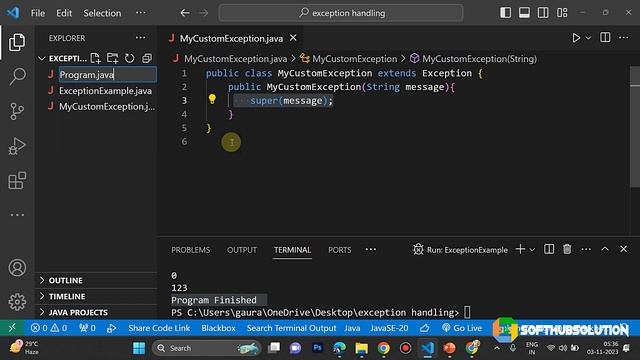Expand the OUTLINE section
640x360 pixels.
pos(65,280)
